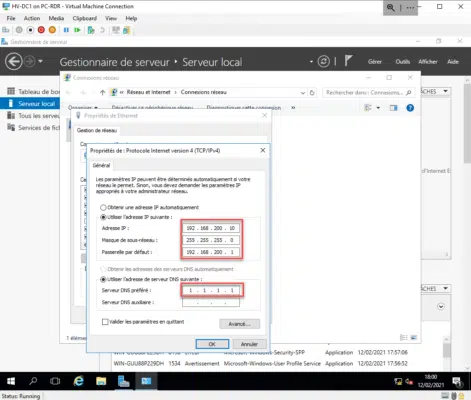Open the Gérer menu in Server Manager
The width and height of the screenshot is (471, 400).
[x=375, y=62]
